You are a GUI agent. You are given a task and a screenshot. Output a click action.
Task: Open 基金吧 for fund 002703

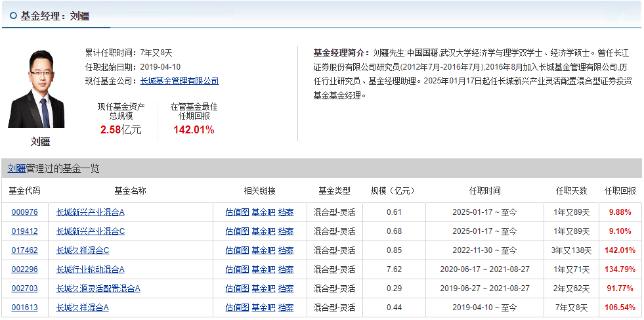pyautogui.click(x=263, y=288)
